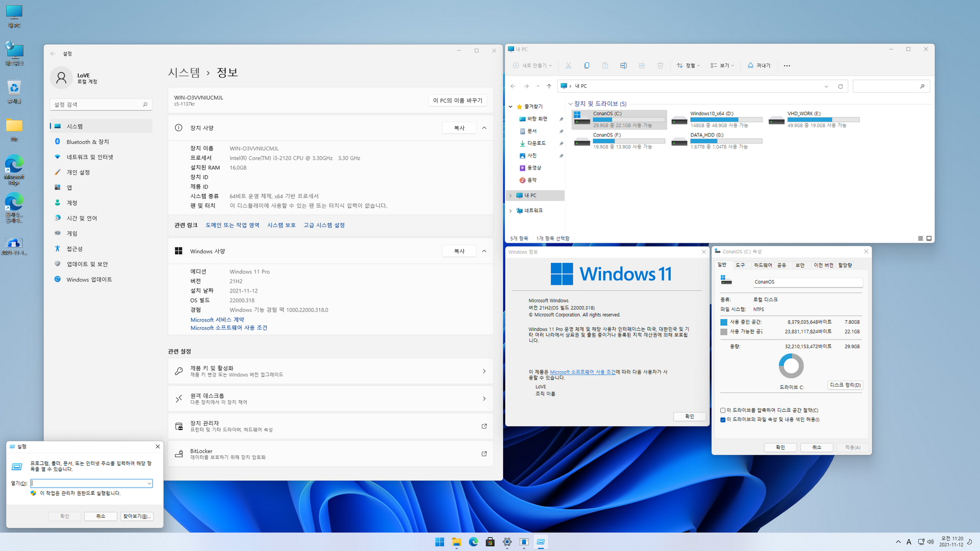The width and height of the screenshot is (980, 551).
Task: Collapse the 즐겨찾기 tree node
Action: pyautogui.click(x=511, y=107)
